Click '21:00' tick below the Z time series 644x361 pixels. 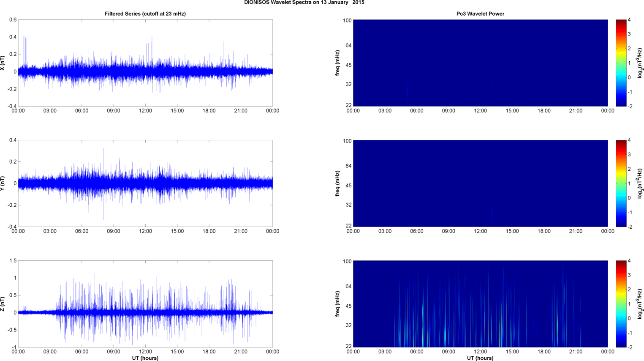point(241,352)
